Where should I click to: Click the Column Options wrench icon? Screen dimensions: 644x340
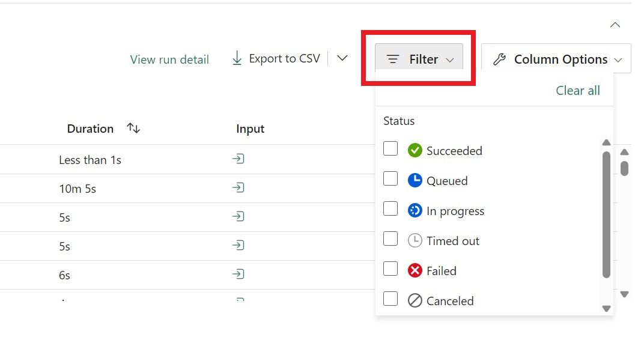point(499,59)
